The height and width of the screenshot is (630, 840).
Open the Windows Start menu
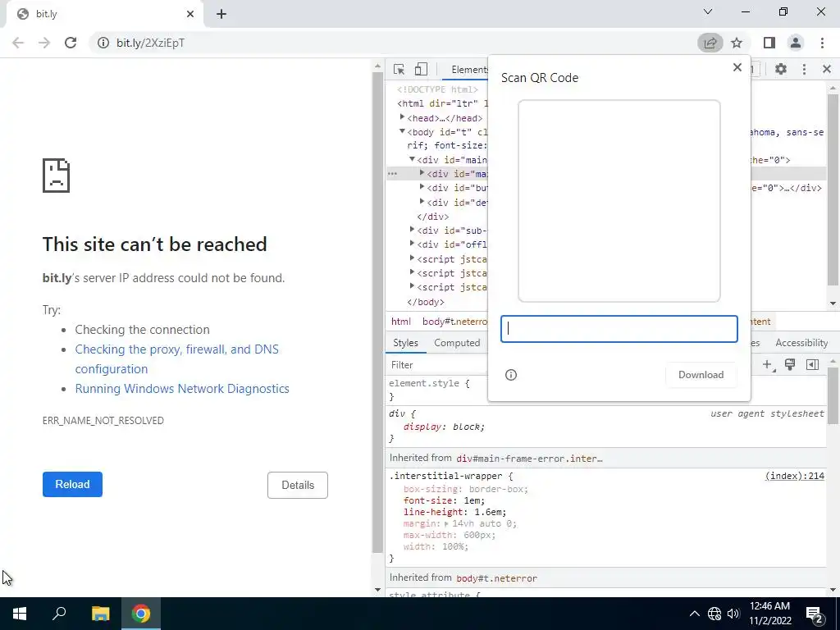[20, 614]
